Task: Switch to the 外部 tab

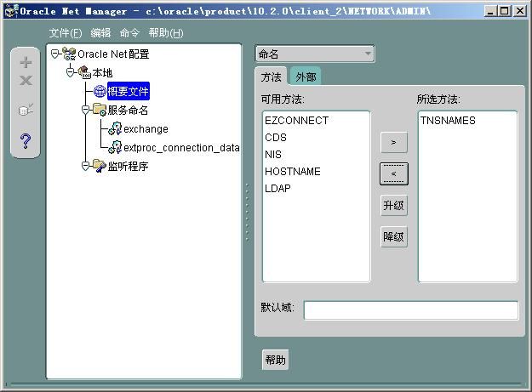Action: pos(306,77)
